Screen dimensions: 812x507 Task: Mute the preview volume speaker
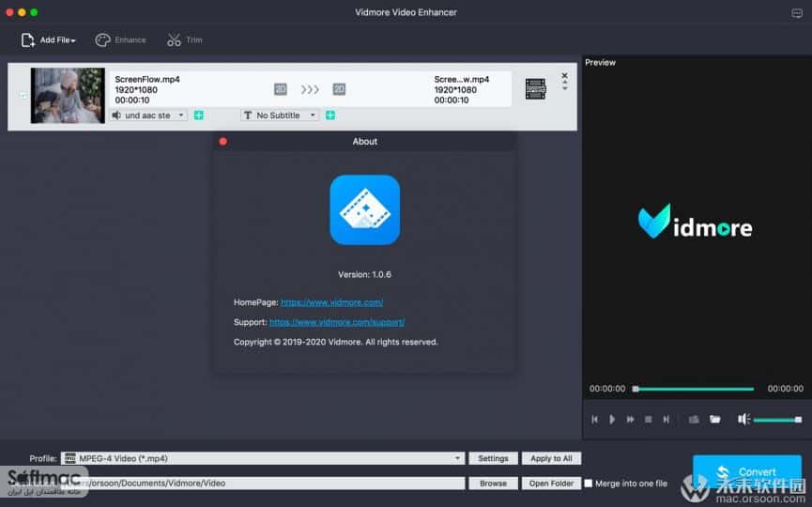[743, 420]
